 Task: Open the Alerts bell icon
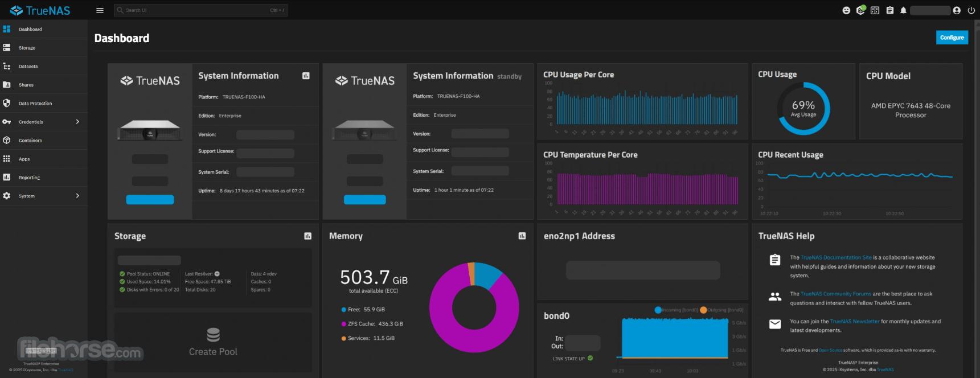[x=903, y=10]
